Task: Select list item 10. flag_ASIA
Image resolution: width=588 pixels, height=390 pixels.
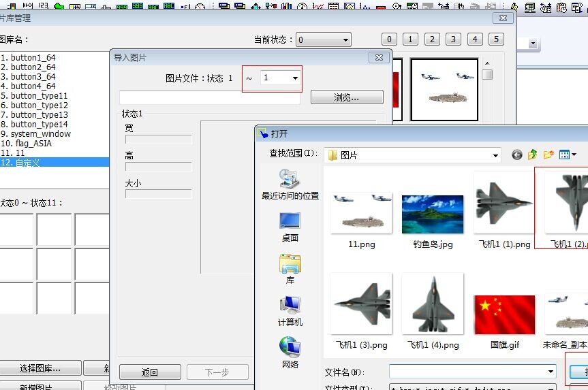Action: pyautogui.click(x=27, y=144)
